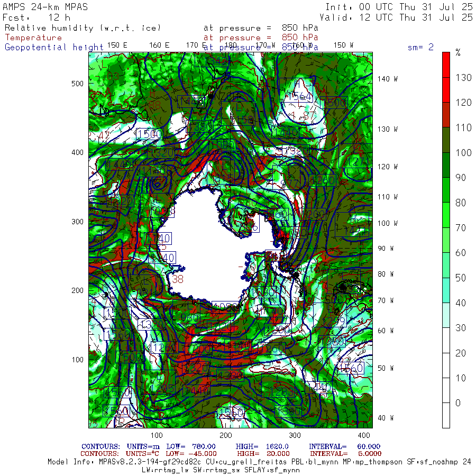Click the '150 E' longitude label
Screen dimensions: 476x476
pyautogui.click(x=117, y=45)
